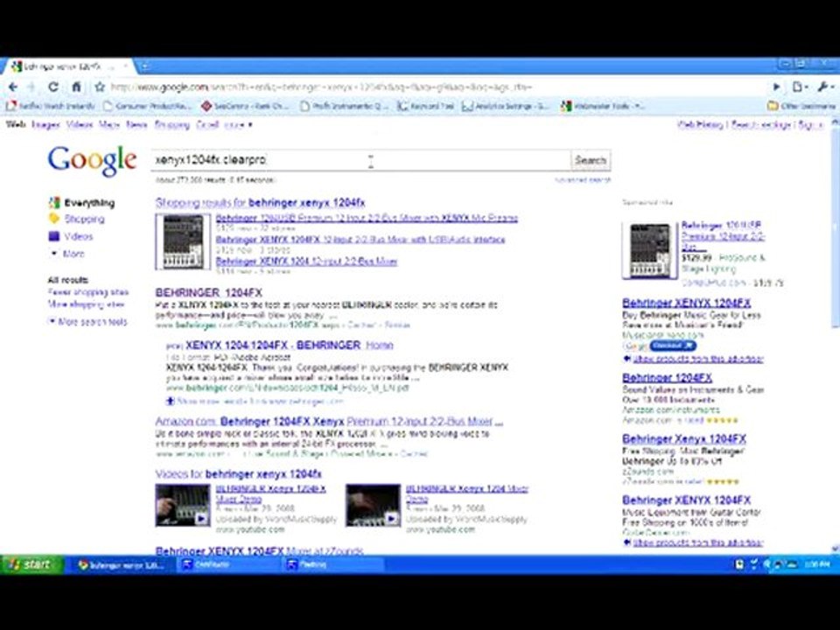Screen dimensions: 840x630
Task: Open a new tab with the plus button
Action: point(143,66)
